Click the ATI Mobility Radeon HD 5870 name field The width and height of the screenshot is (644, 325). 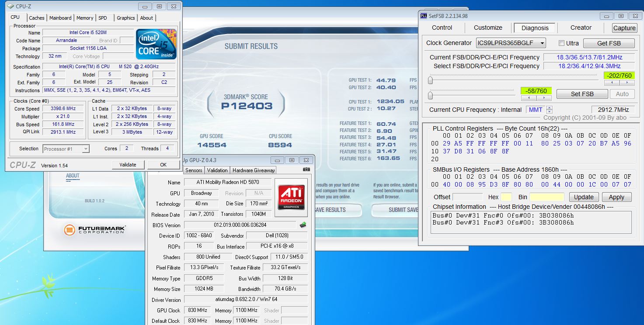(227, 182)
